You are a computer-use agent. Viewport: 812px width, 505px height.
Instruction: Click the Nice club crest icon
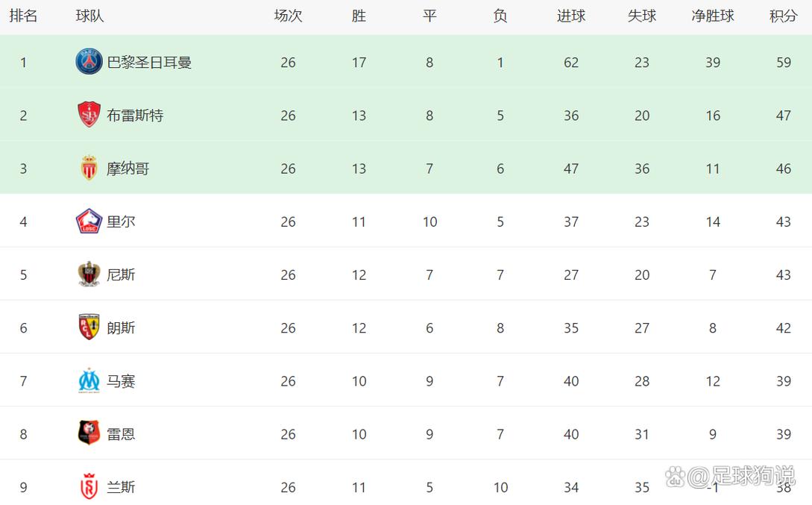point(89,274)
